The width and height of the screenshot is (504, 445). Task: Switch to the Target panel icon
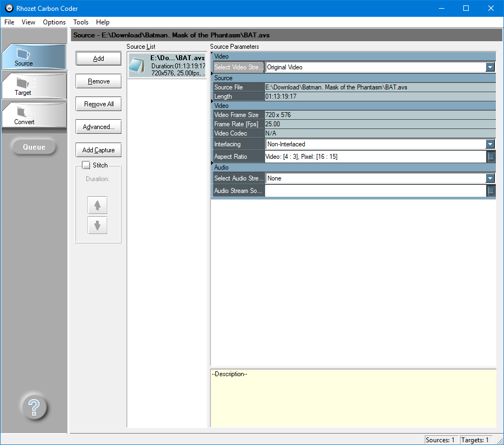(34, 86)
